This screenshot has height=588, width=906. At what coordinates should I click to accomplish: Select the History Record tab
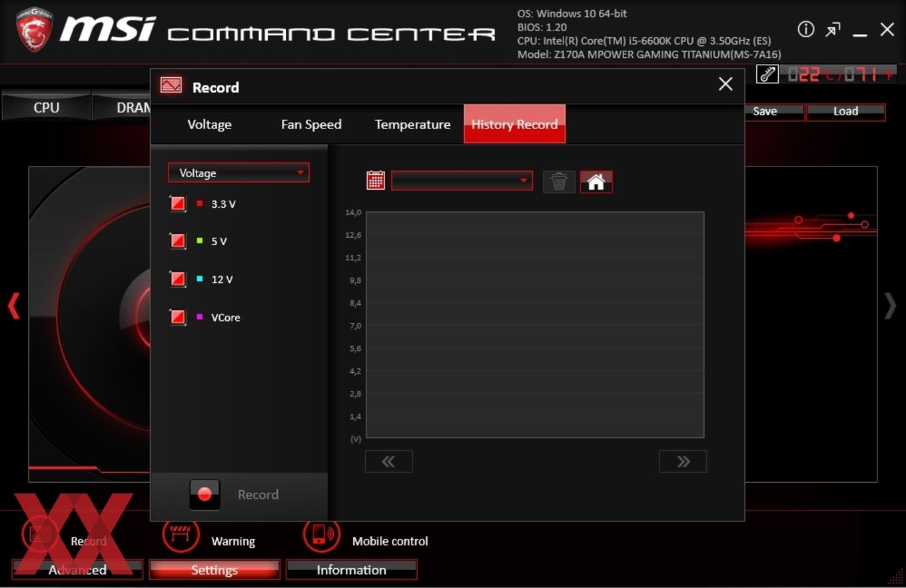pyautogui.click(x=514, y=124)
